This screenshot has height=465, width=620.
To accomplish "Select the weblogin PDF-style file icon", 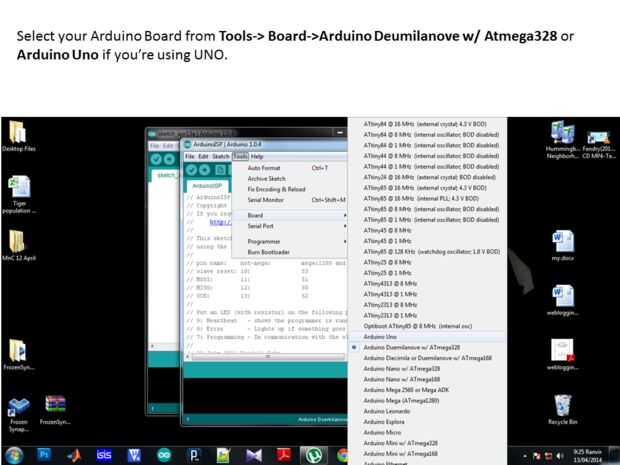I will click(563, 354).
